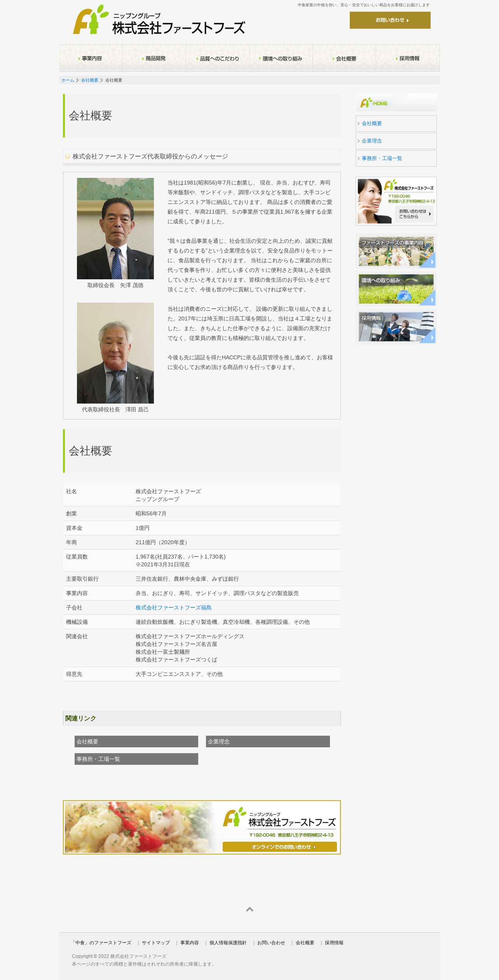Open the 品質へのこだわり navigation item

pyautogui.click(x=218, y=58)
